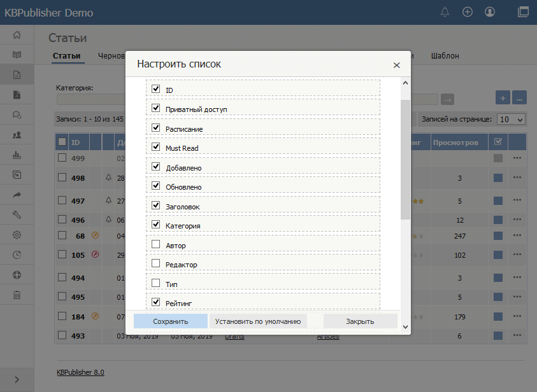Image resolution: width=537 pixels, height=392 pixels.
Task: Uncheck the Must Read checkbox
Action: pyautogui.click(x=156, y=147)
